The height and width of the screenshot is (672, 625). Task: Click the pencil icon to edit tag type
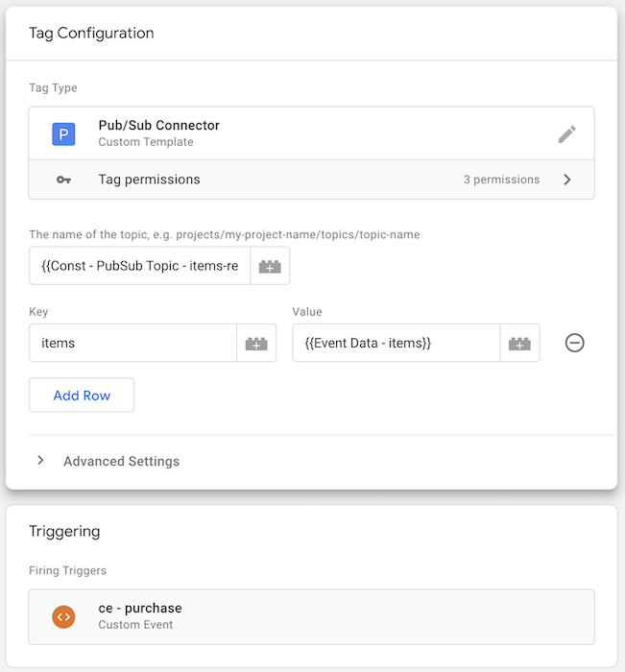click(x=566, y=134)
